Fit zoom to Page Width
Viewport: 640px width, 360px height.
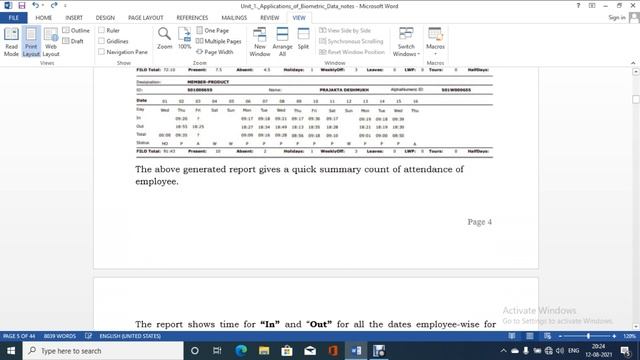click(x=215, y=52)
